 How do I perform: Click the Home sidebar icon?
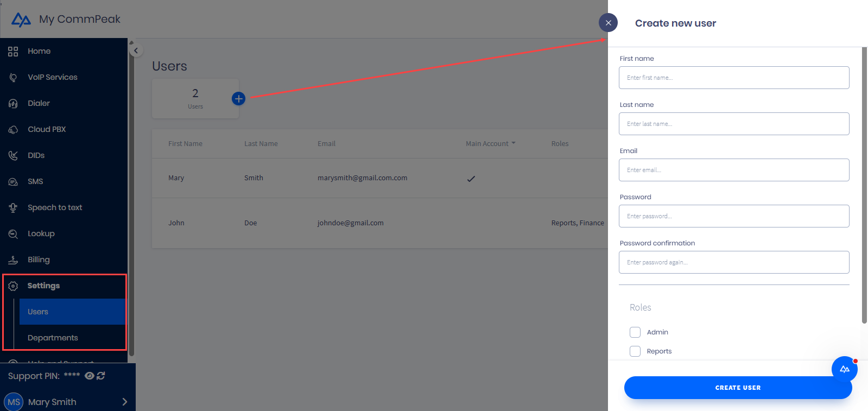[x=13, y=52]
